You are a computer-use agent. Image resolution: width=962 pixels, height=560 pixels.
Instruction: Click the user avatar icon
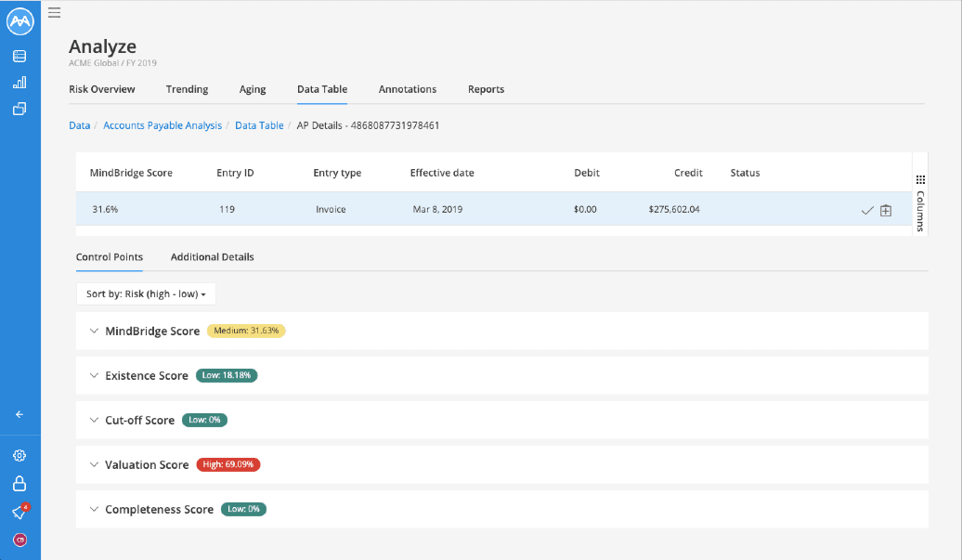coord(19,540)
